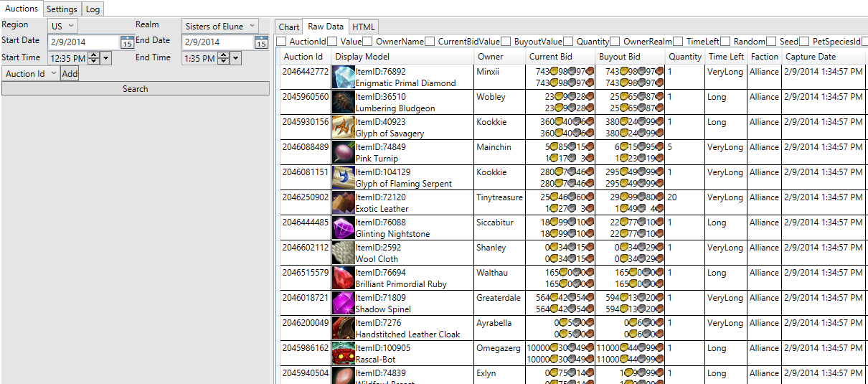Open the Log tab
The height and width of the screenshot is (384, 868).
pyautogui.click(x=93, y=9)
